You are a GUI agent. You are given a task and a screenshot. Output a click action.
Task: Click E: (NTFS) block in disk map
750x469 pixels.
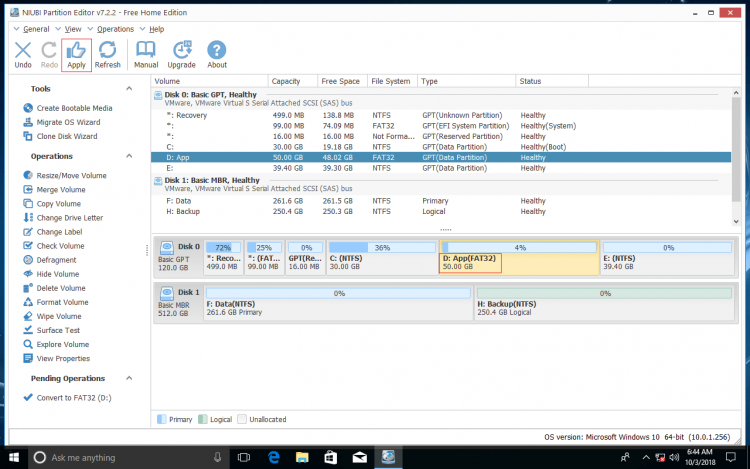[x=667, y=258]
